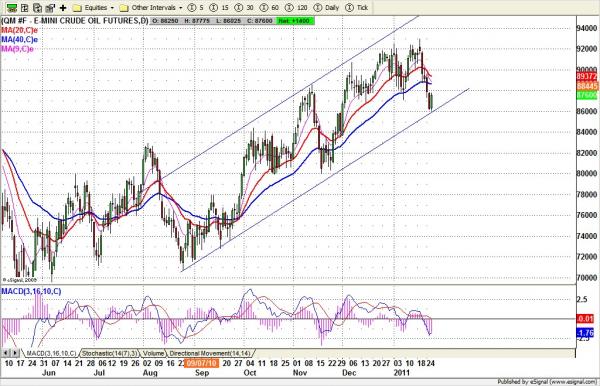Switch chart to 5 minute interval

click(x=196, y=8)
